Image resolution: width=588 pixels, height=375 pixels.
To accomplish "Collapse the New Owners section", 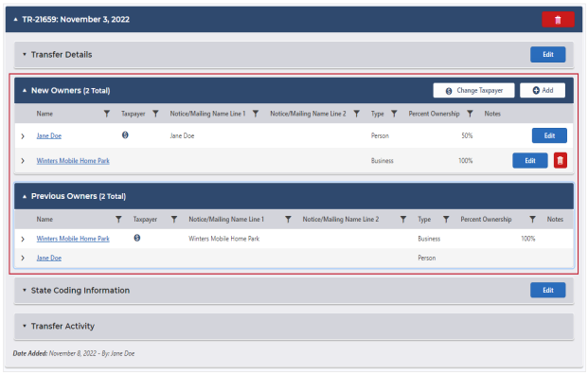I will (25, 90).
